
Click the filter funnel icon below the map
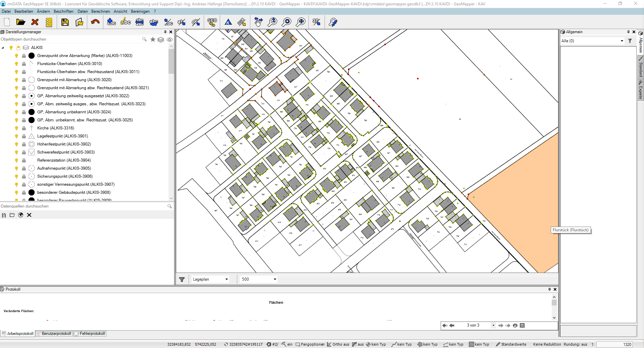coord(182,279)
